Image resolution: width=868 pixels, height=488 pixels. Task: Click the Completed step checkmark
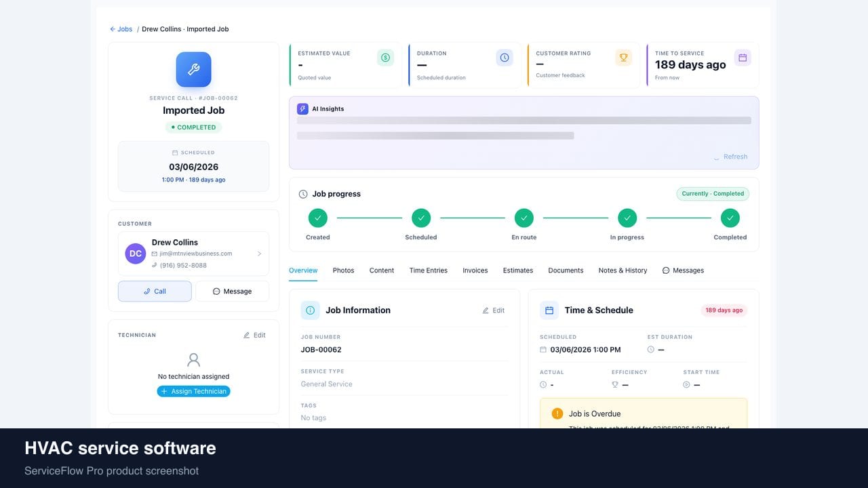click(x=730, y=218)
